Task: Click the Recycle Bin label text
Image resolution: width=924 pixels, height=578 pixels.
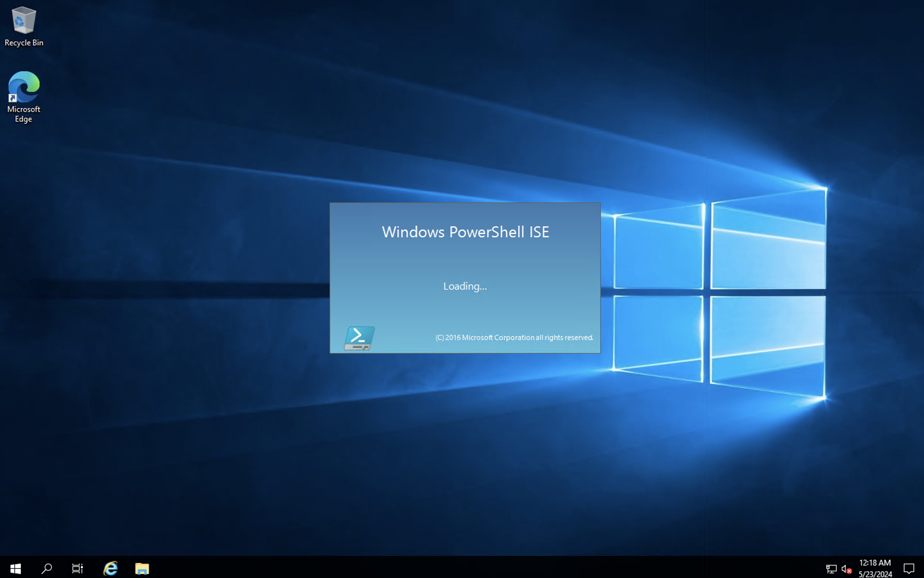Action: pos(24,42)
